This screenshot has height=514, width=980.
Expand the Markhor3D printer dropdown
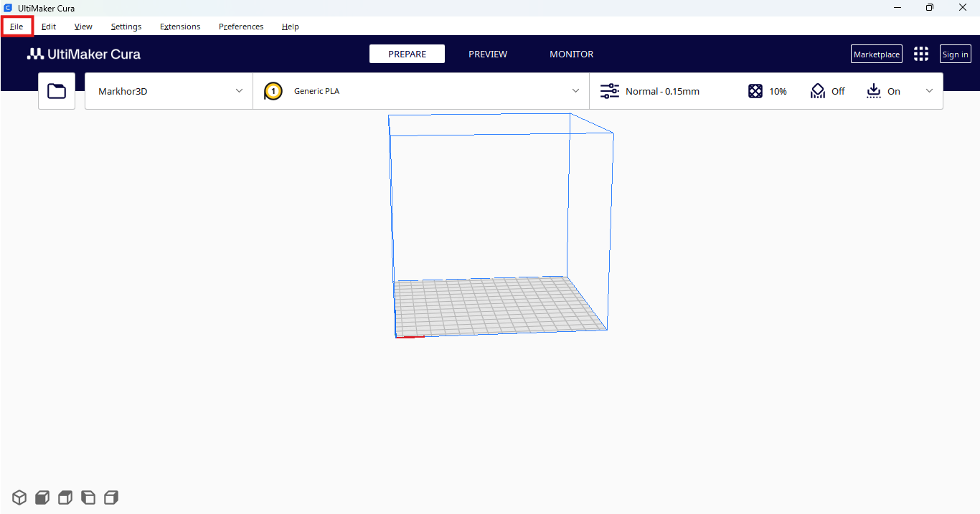(x=169, y=91)
